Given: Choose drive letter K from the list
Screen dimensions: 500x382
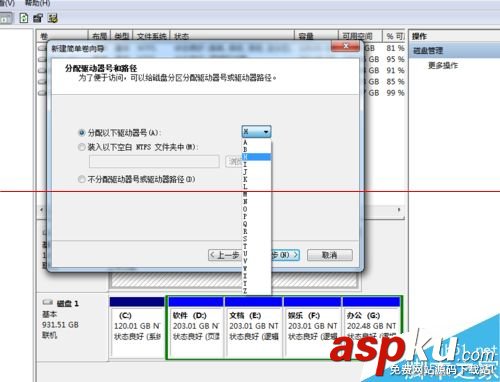Looking at the screenshot, I should (256, 179).
